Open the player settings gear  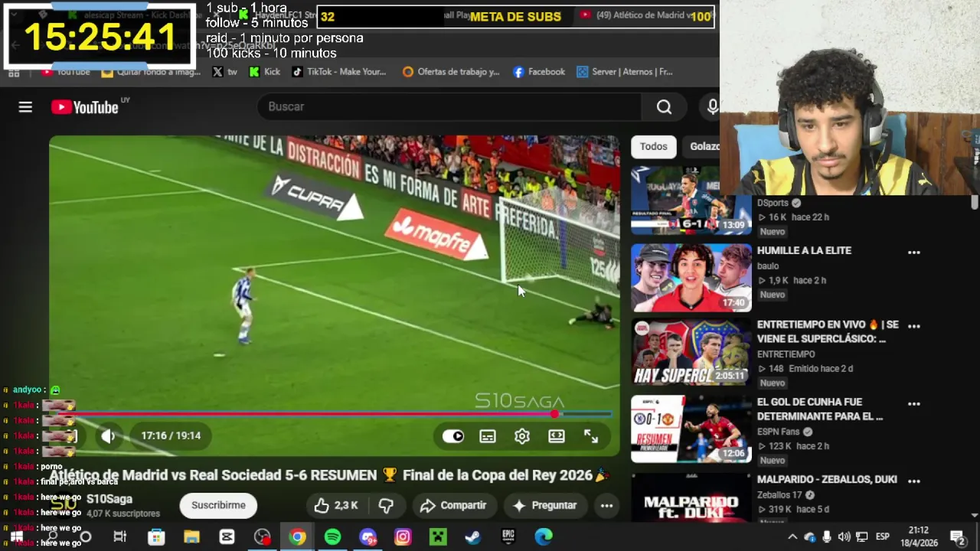[x=522, y=436]
